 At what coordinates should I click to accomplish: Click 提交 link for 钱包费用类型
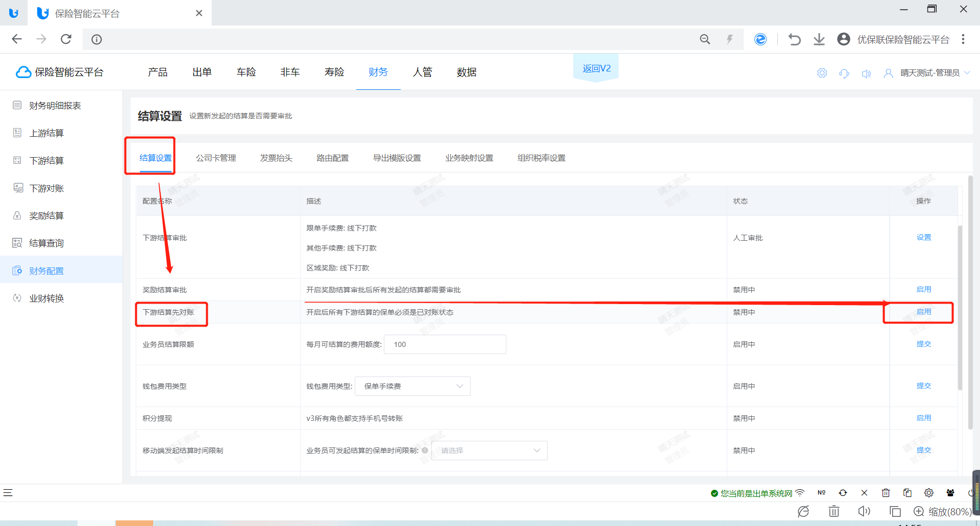click(x=924, y=386)
